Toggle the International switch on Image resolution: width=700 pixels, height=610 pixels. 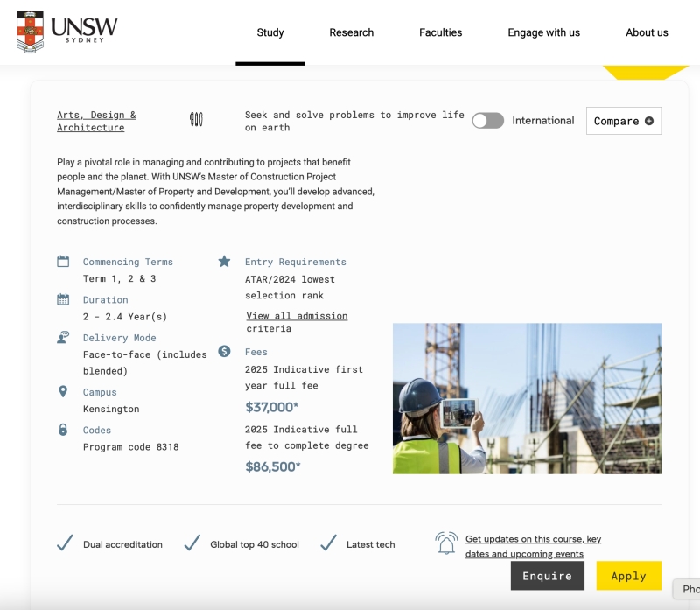(488, 121)
